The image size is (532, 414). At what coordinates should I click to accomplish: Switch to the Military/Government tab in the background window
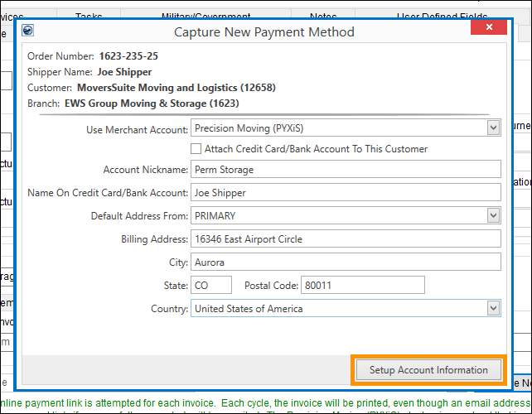pyautogui.click(x=206, y=16)
